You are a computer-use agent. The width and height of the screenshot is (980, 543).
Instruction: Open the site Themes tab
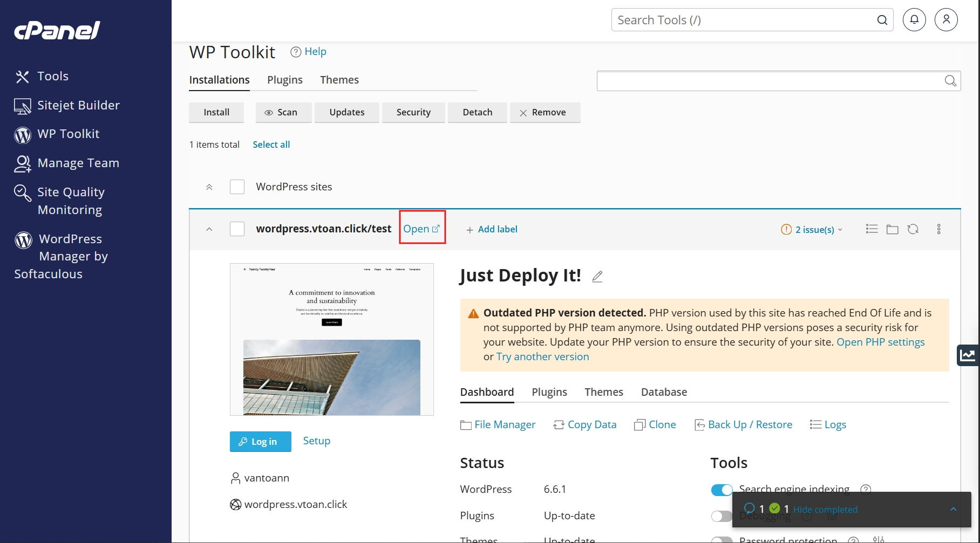[x=604, y=392]
